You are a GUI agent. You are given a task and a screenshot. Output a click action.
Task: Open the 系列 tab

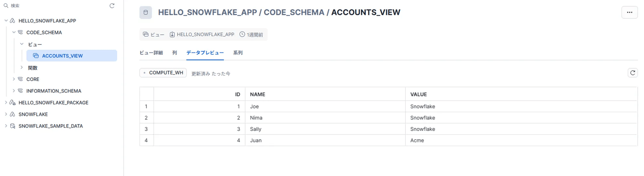238,53
